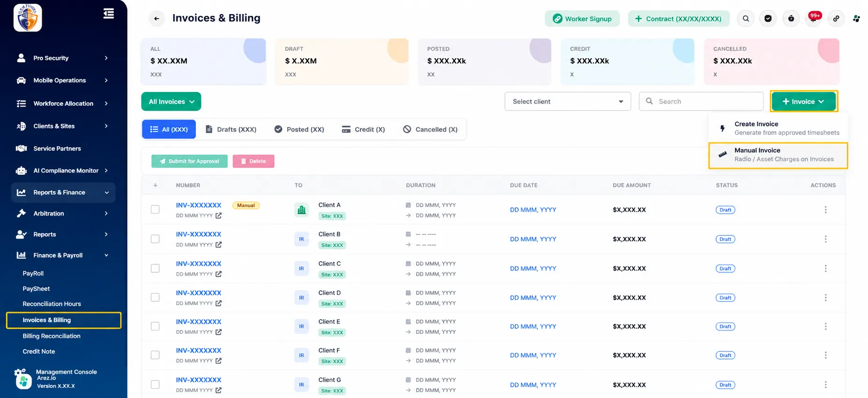Select checkbox for Client E invoice
The width and height of the screenshot is (868, 398).
pos(155,326)
